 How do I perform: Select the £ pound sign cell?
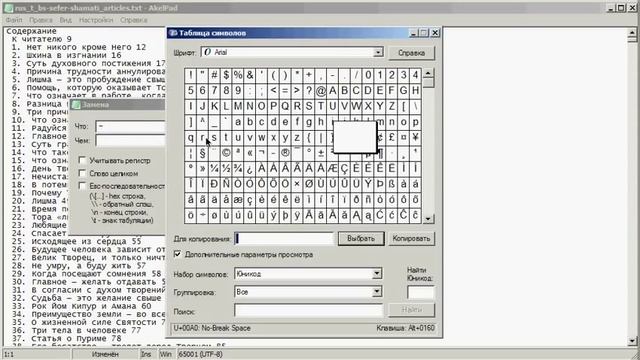[x=391, y=138]
